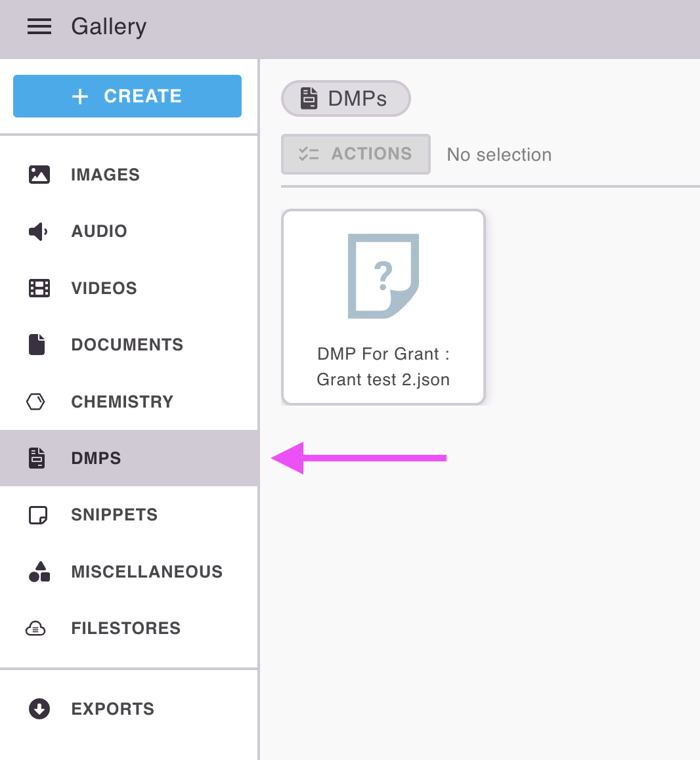Click the Filestores cloud icon
The image size is (700, 760).
(x=36, y=628)
